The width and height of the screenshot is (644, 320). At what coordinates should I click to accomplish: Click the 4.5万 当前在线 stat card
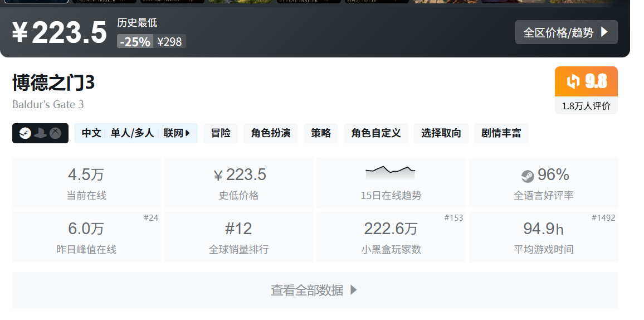coord(86,183)
